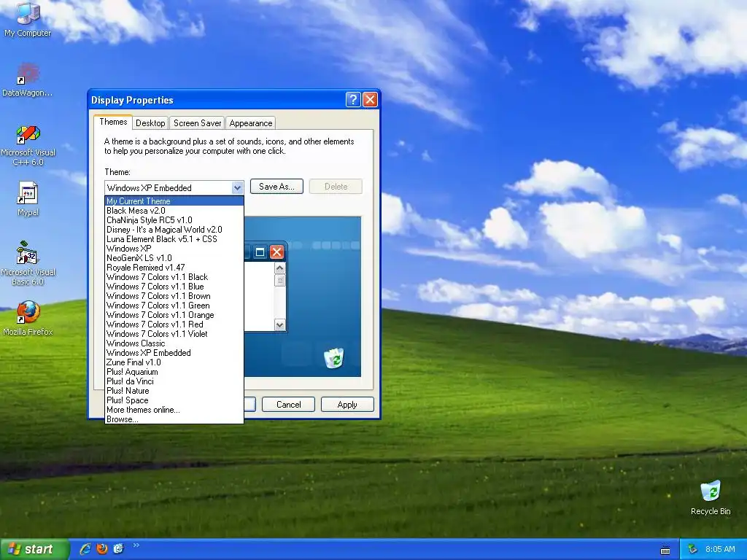Select the Recycle Bin desktop icon
Image resolution: width=747 pixels, height=560 pixels.
(711, 497)
